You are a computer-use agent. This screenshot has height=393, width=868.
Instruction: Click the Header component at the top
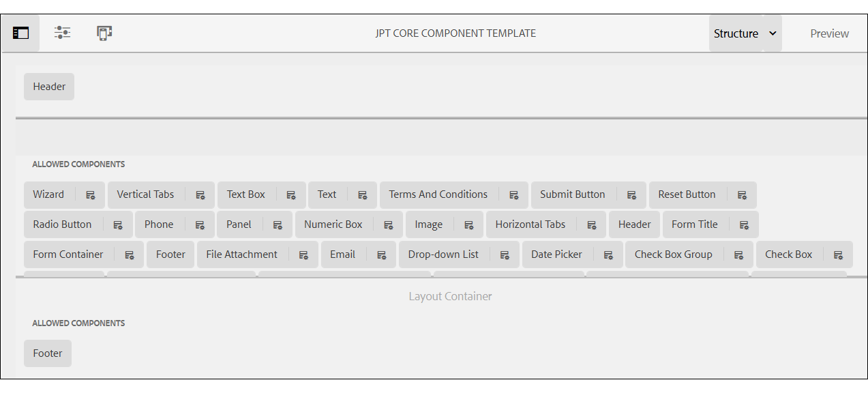[48, 86]
